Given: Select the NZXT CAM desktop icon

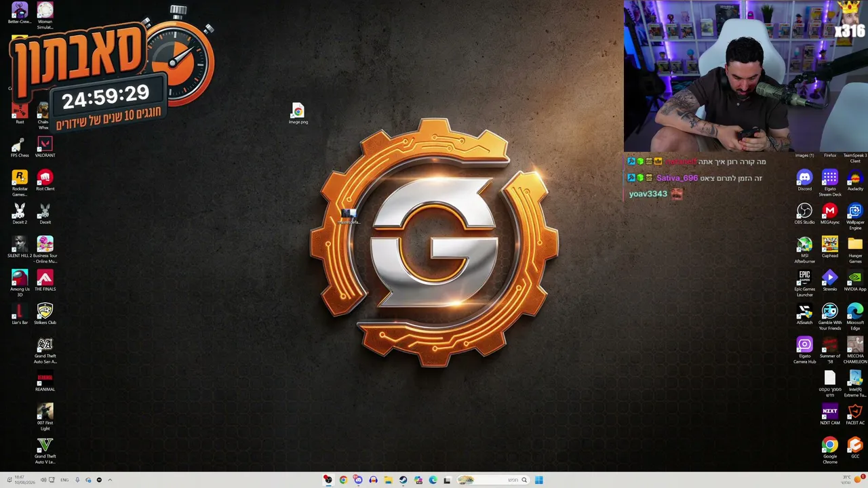Looking at the screenshot, I should [x=830, y=414].
